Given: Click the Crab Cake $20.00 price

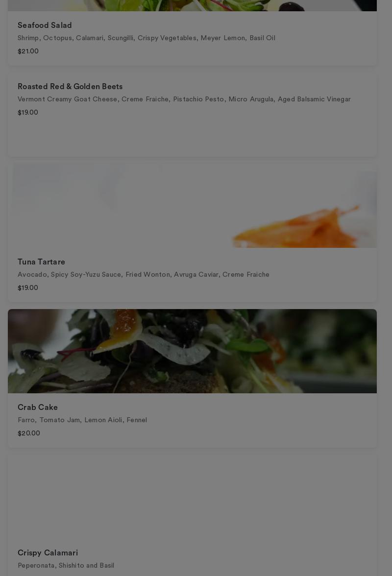Looking at the screenshot, I should click(28, 433).
